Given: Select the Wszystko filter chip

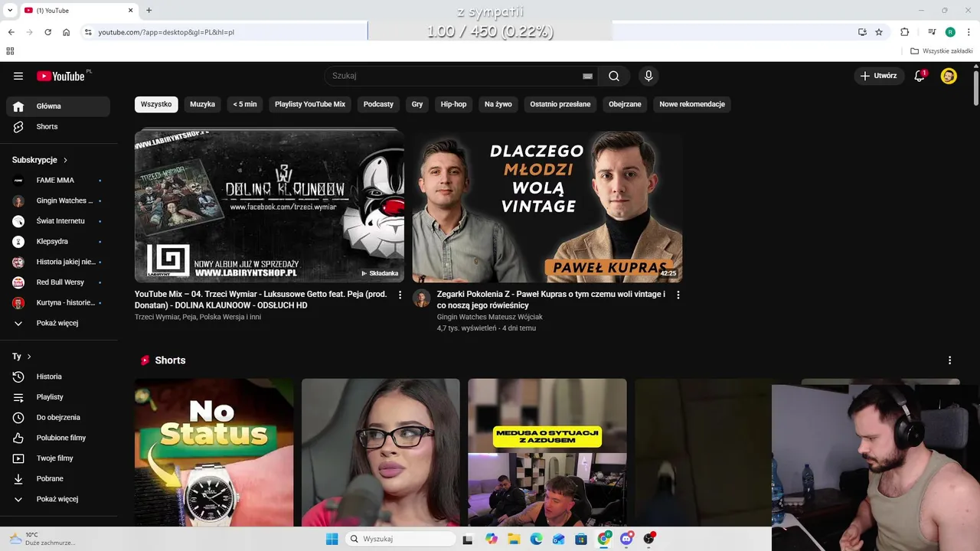Looking at the screenshot, I should click(156, 104).
